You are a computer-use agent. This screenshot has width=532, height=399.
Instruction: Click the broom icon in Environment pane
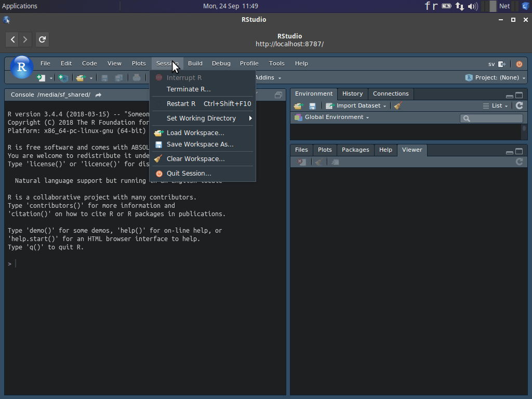pos(398,105)
